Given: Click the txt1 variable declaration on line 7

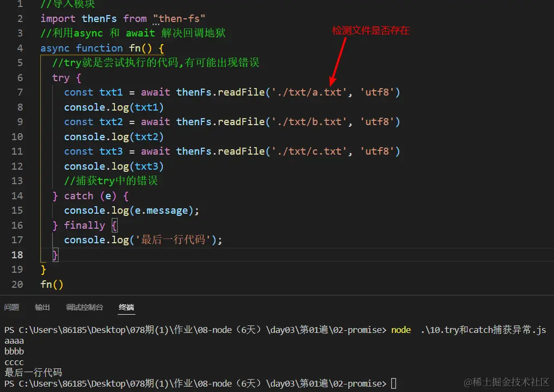Looking at the screenshot, I should tap(111, 92).
